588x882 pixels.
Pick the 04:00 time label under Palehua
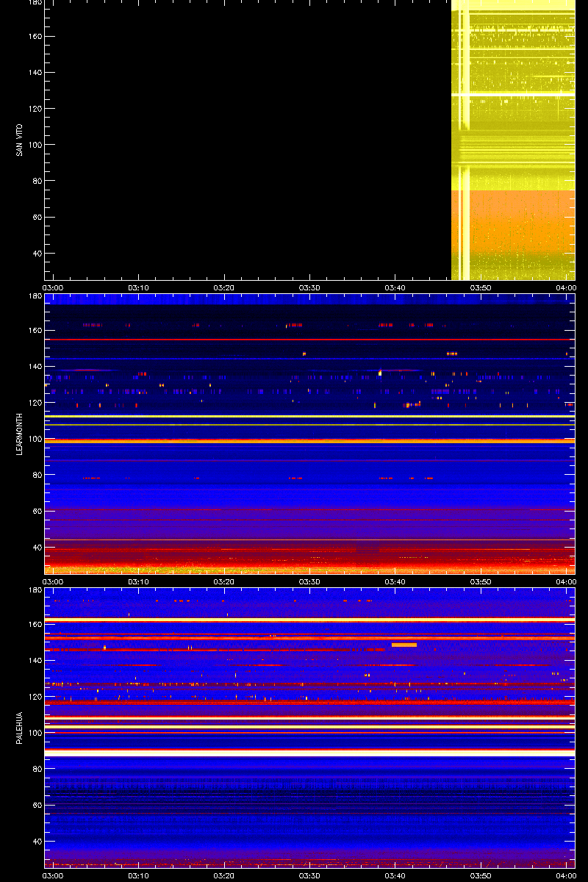566,875
